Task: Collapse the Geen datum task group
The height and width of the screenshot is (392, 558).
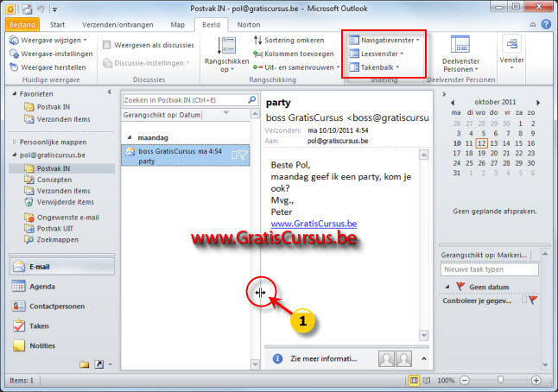Action: tap(447, 287)
